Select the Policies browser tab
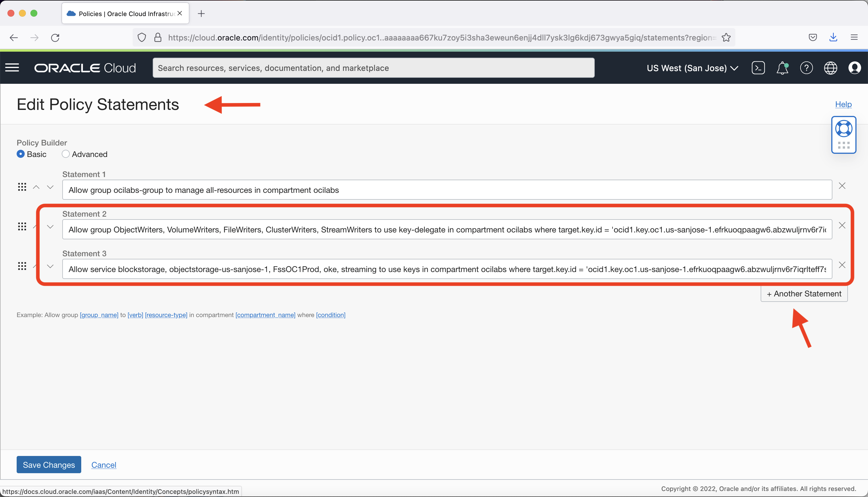Viewport: 868px width, 497px height. [x=119, y=13]
